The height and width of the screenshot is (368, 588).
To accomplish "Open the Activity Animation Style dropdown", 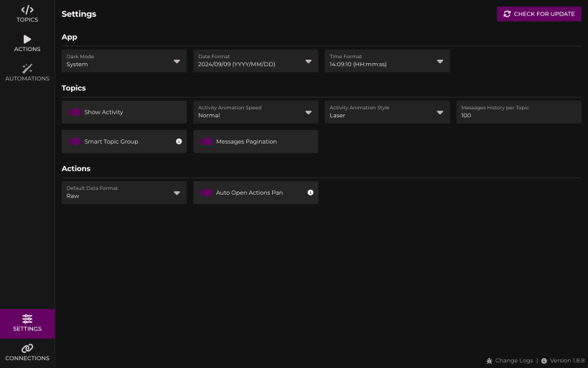I will tap(388, 112).
